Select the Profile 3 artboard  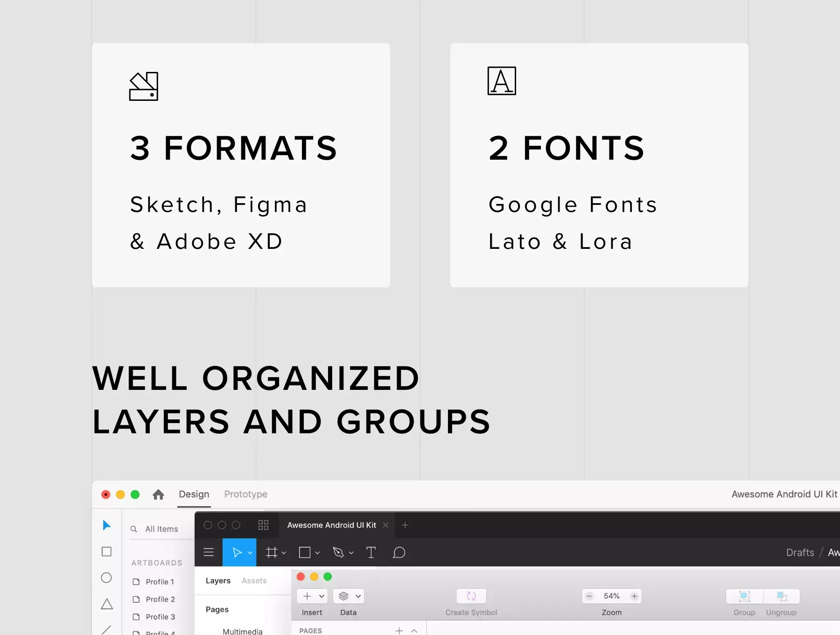154,617
